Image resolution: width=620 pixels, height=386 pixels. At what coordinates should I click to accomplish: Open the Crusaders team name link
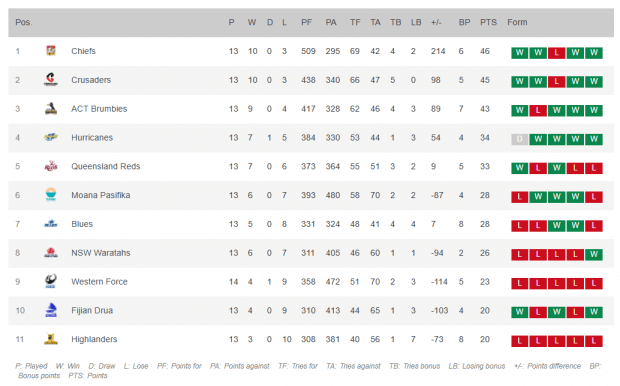pos(91,80)
